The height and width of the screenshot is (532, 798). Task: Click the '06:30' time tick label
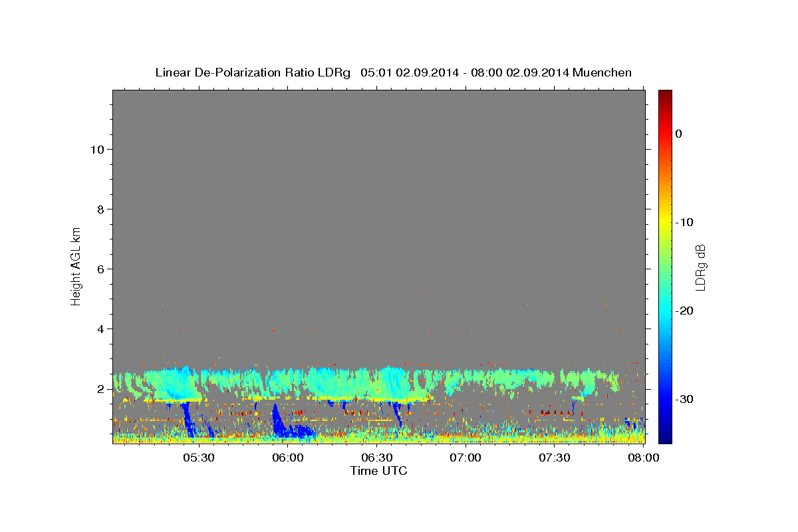(376, 458)
